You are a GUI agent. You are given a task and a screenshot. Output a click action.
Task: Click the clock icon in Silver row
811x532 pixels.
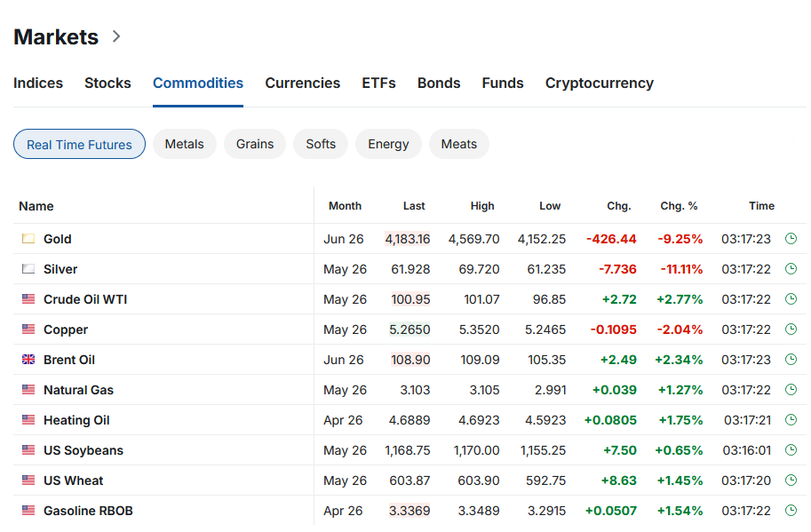791,269
